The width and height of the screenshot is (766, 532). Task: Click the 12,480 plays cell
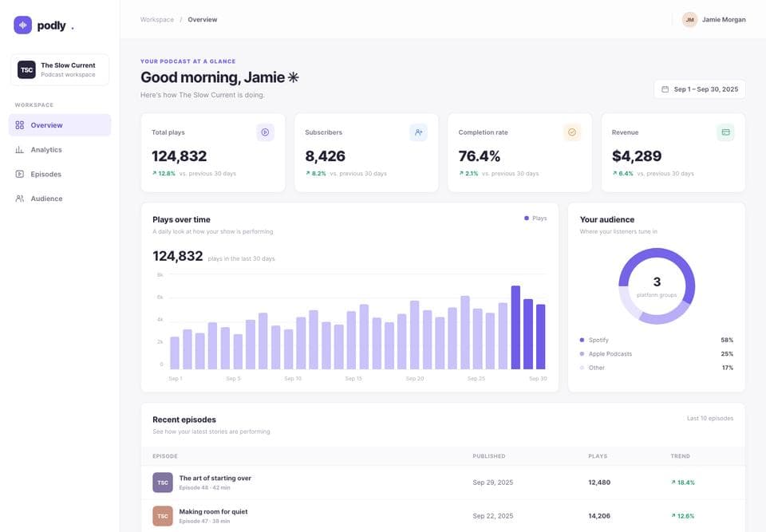599,483
